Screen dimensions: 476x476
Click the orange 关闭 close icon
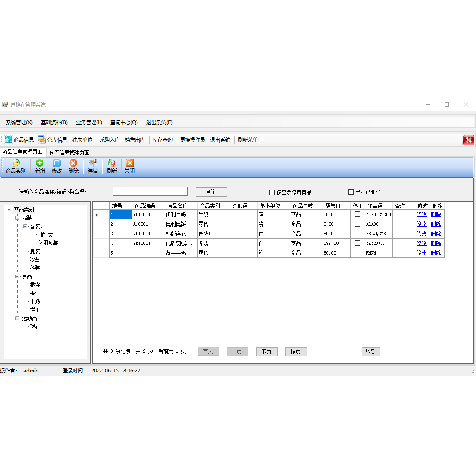(130, 163)
